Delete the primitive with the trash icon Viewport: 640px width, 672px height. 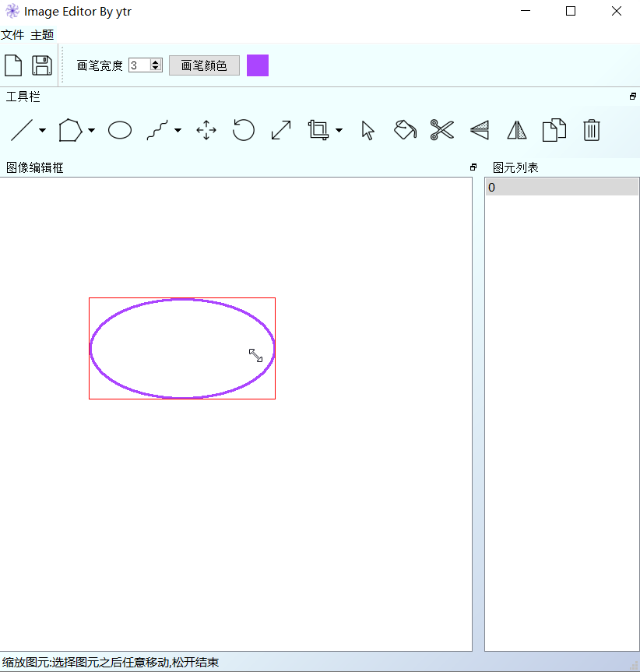592,130
